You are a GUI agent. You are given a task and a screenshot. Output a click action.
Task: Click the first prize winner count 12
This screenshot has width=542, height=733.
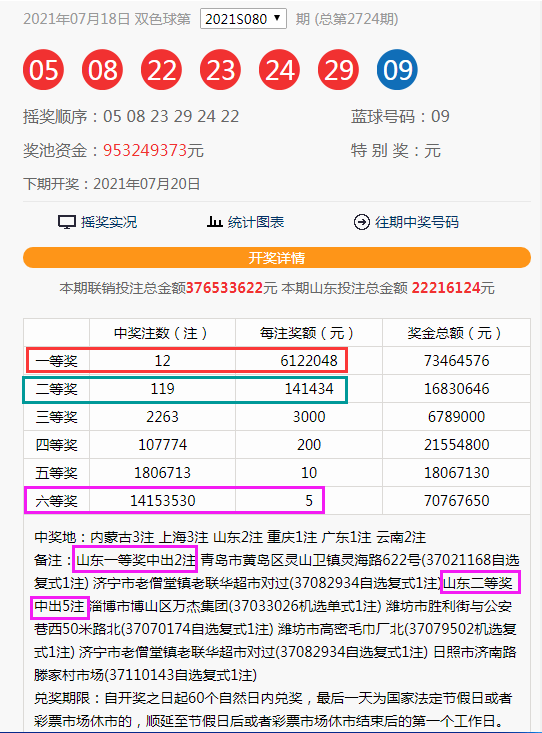[x=162, y=361]
